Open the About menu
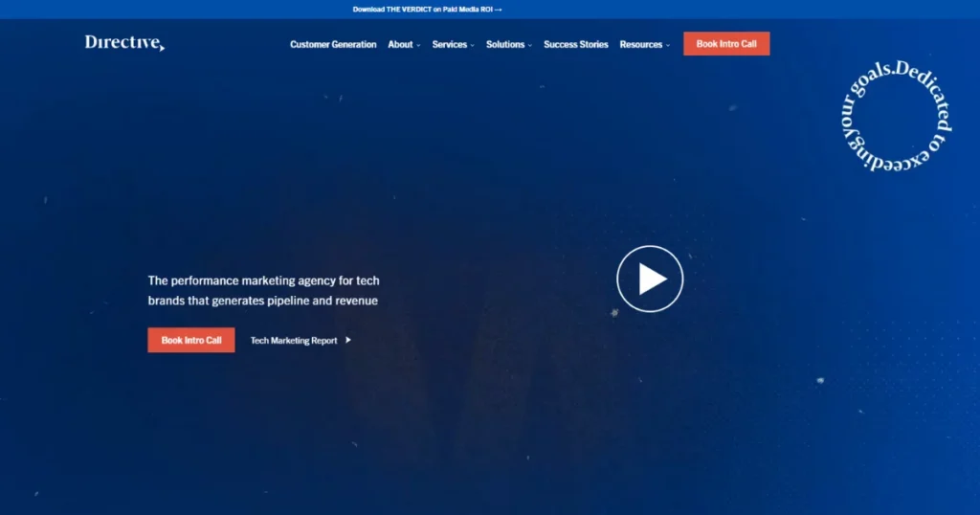 click(x=400, y=44)
